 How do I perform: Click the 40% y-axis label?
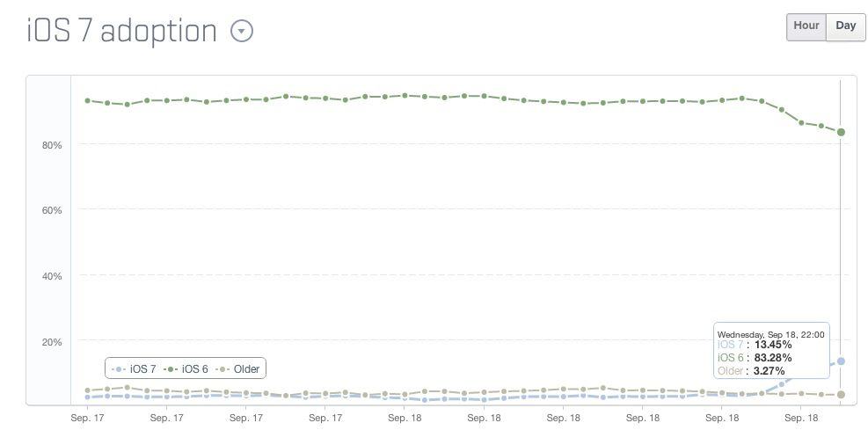(51, 276)
